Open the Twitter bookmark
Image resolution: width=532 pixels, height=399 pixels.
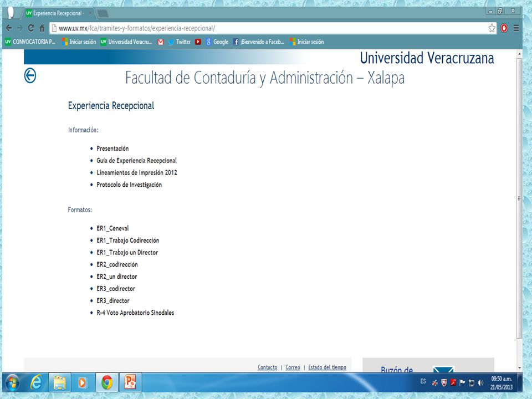point(180,42)
